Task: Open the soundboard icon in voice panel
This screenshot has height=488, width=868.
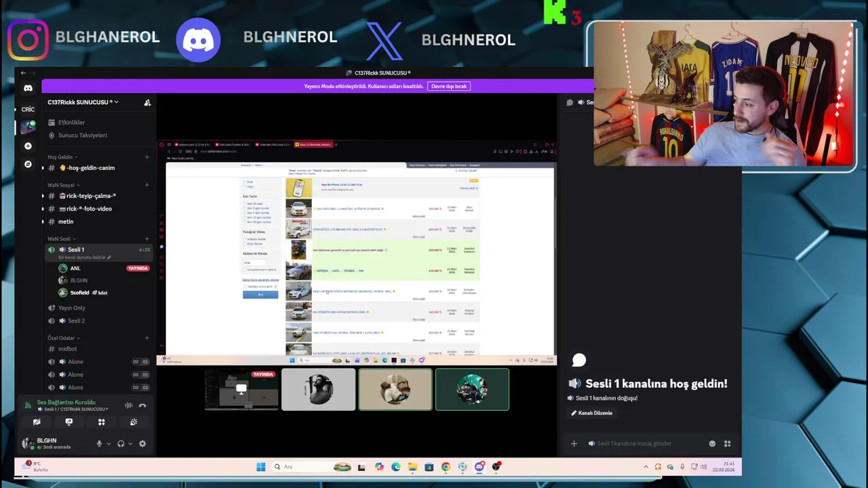Action: tap(134, 422)
